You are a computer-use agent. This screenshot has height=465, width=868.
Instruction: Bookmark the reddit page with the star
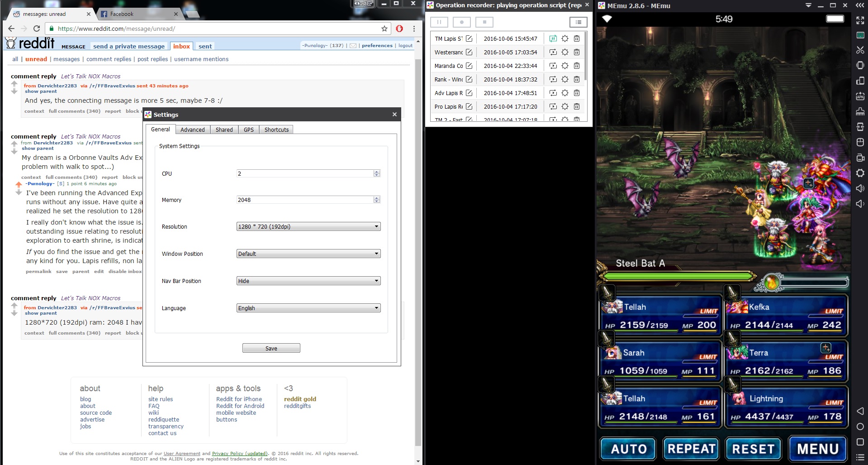(x=384, y=29)
